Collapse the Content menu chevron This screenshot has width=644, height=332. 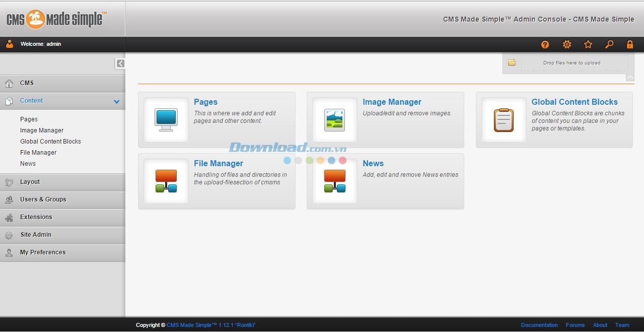(117, 101)
